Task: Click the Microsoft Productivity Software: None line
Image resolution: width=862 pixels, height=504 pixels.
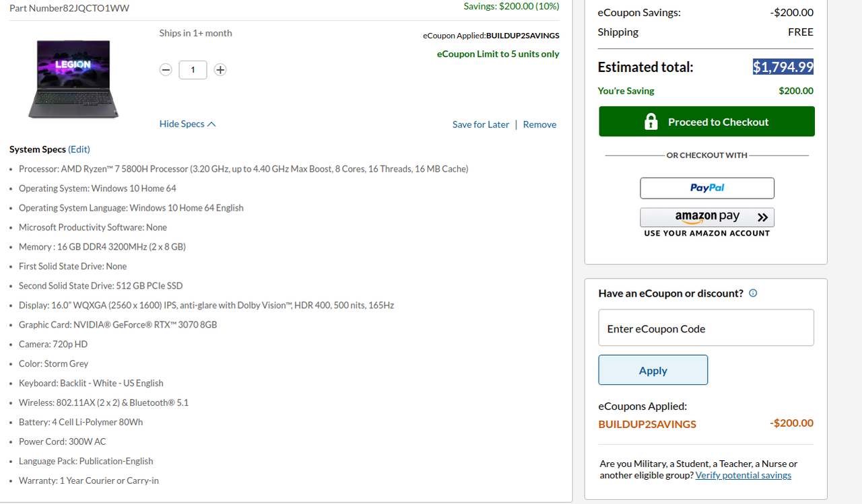Action: 93,227
